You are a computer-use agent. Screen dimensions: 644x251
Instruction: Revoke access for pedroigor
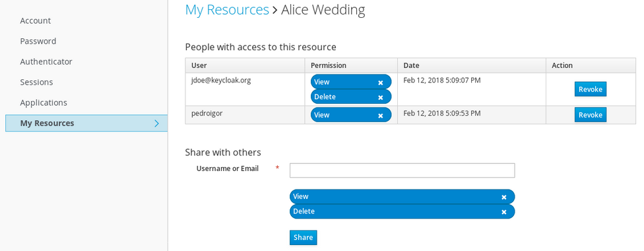(590, 115)
